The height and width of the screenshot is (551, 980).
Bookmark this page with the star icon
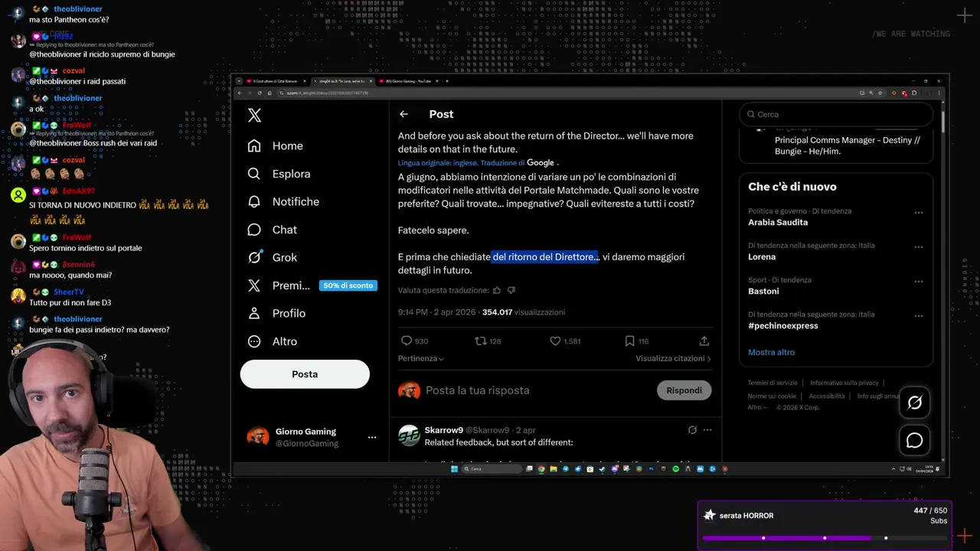(x=880, y=93)
